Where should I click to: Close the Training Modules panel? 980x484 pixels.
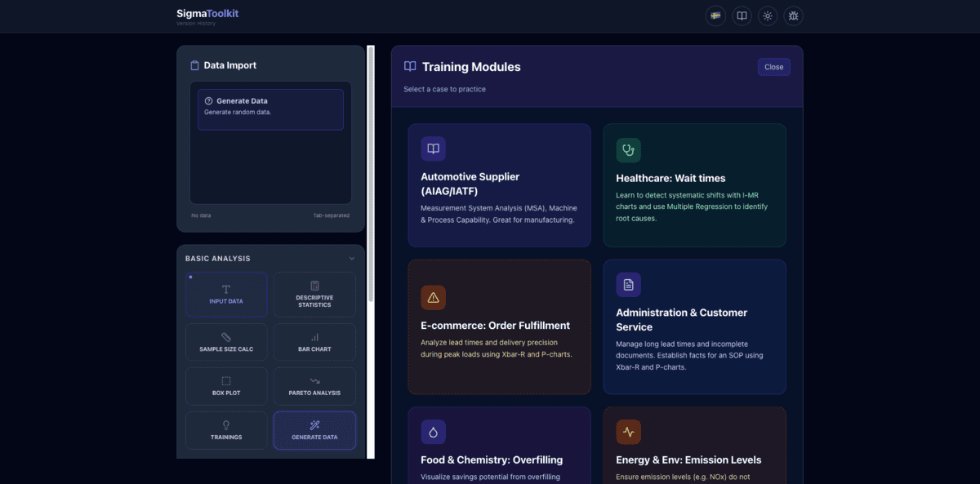[x=773, y=67]
